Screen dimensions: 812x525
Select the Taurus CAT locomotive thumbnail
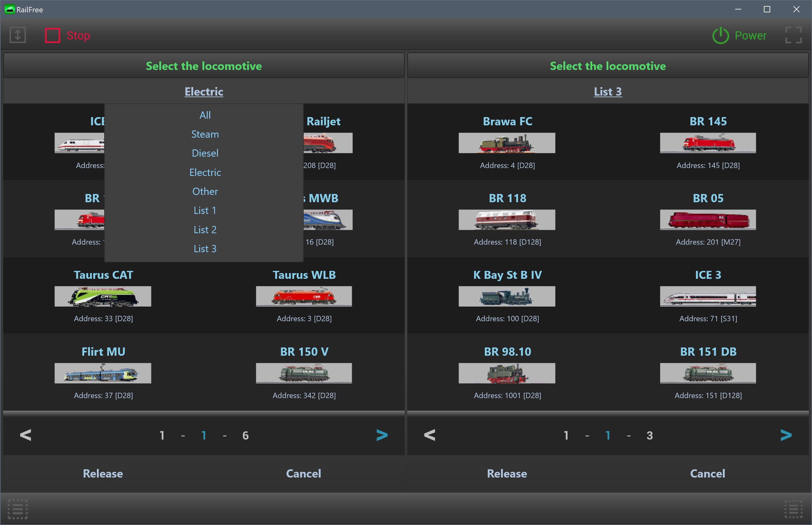pyautogui.click(x=103, y=296)
